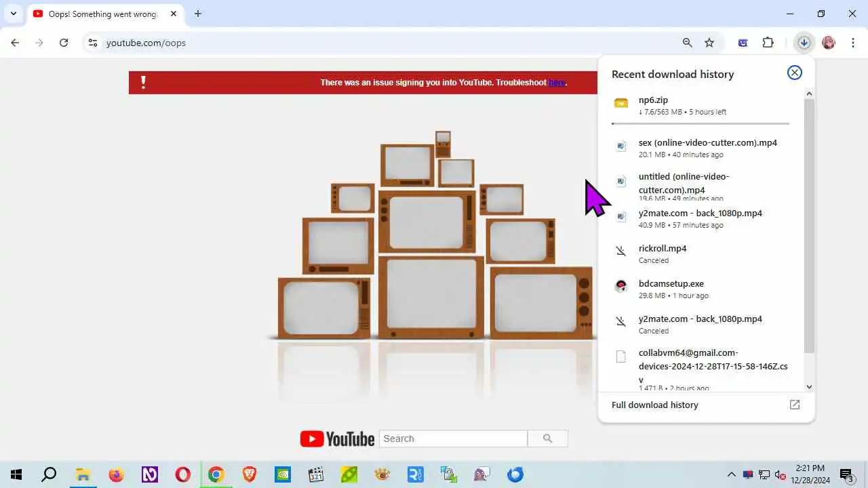
Task: Follow the 'here' troubleshoot link
Action: (x=557, y=83)
